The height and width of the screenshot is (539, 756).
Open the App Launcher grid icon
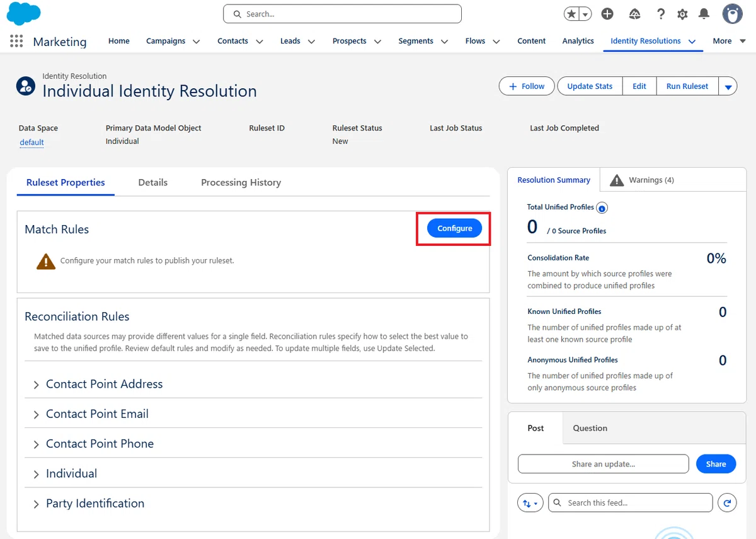click(x=16, y=41)
